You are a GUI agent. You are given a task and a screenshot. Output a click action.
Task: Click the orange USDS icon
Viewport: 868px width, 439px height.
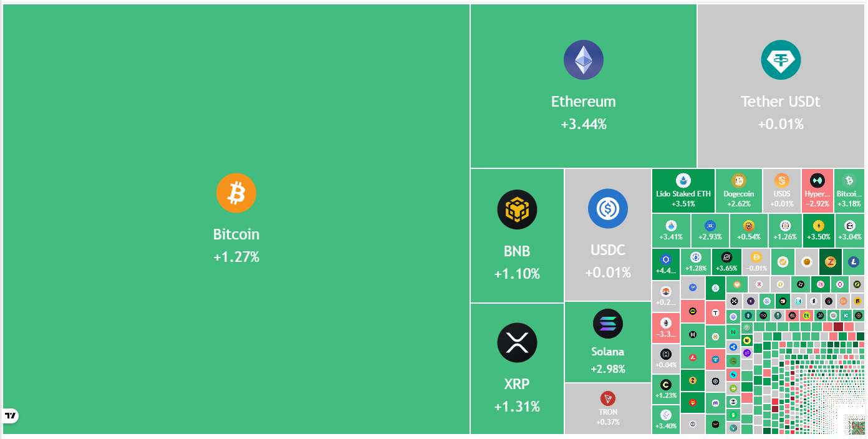[781, 181]
